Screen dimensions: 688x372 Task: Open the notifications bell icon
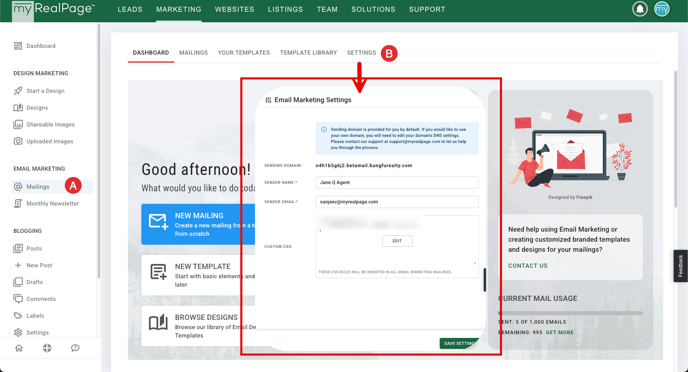[x=639, y=9]
